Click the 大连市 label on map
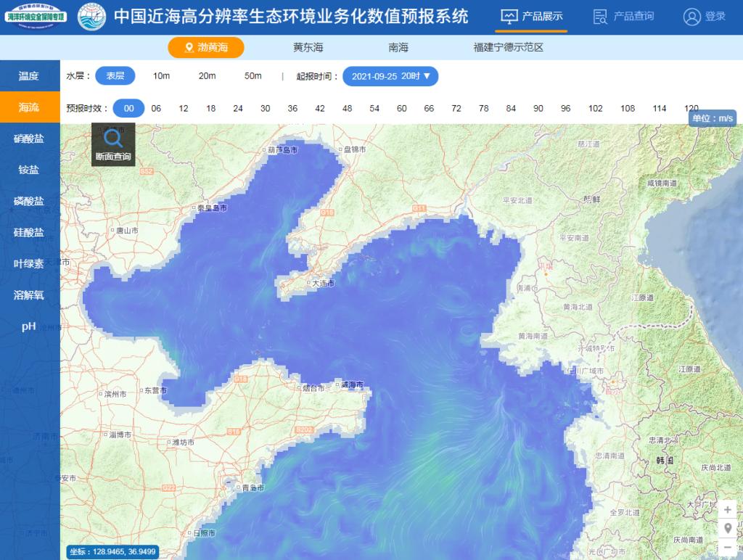 pyautogui.click(x=322, y=284)
